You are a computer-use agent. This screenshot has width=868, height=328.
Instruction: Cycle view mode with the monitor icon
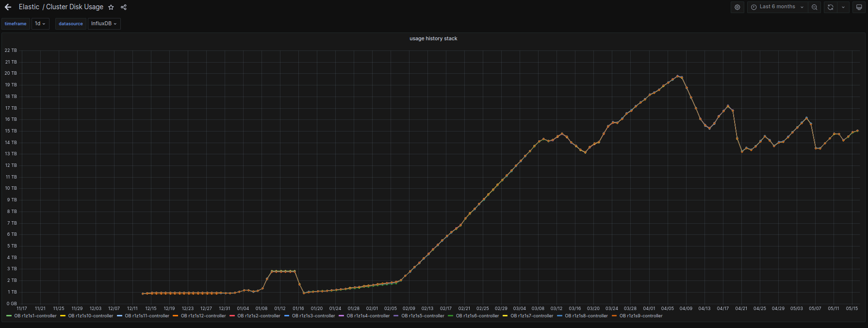click(x=859, y=7)
